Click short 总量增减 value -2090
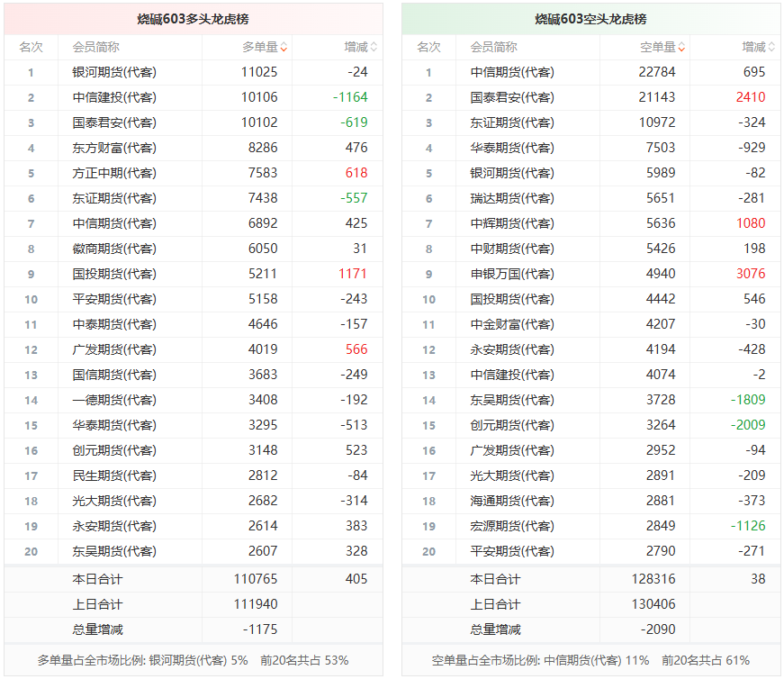784x679 pixels. (x=658, y=629)
